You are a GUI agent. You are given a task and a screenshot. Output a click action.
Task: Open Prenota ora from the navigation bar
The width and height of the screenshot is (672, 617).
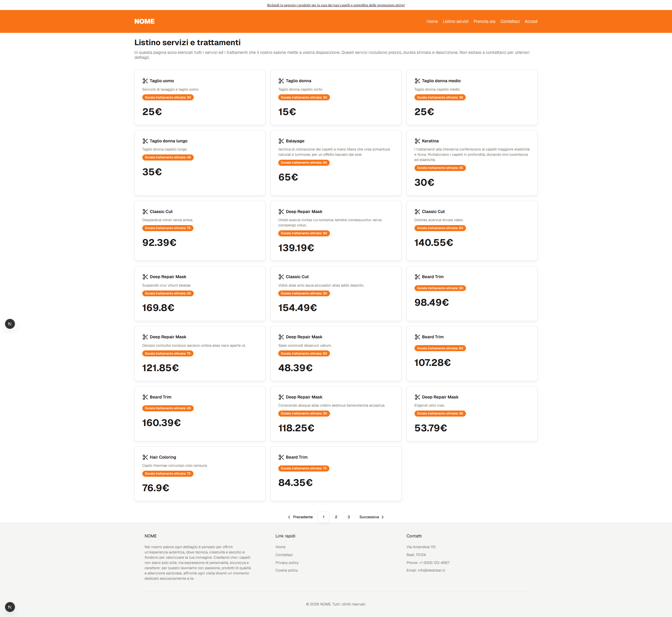pyautogui.click(x=484, y=21)
